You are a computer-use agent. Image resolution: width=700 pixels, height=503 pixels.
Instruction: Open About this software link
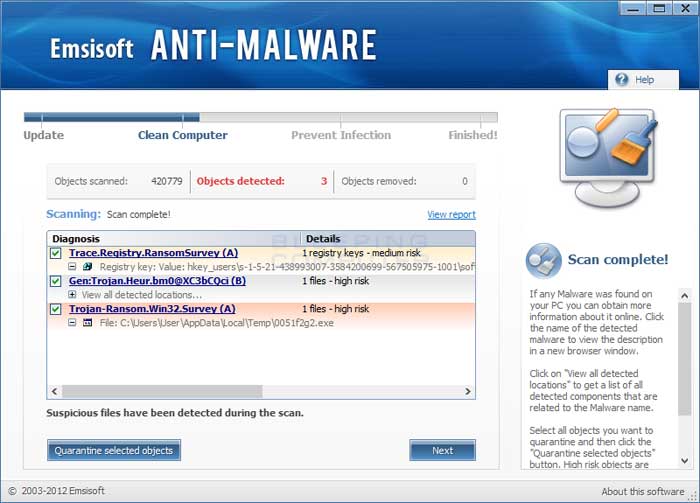point(642,491)
